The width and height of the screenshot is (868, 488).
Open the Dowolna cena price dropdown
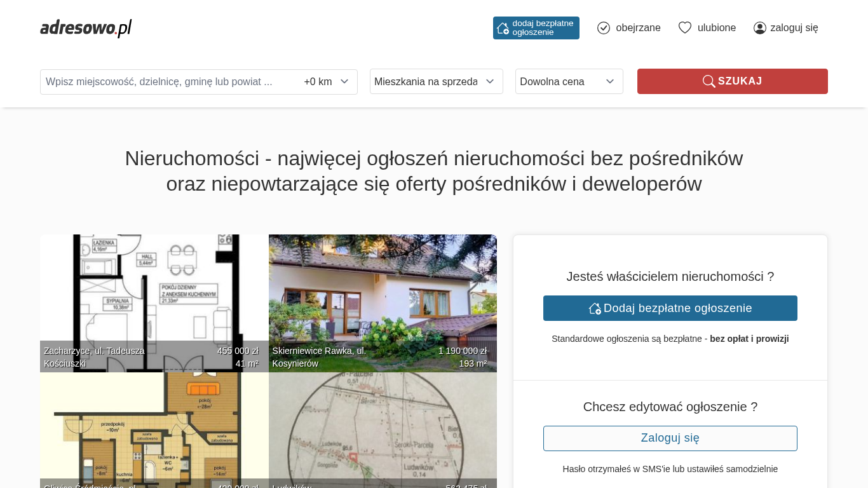[569, 81]
